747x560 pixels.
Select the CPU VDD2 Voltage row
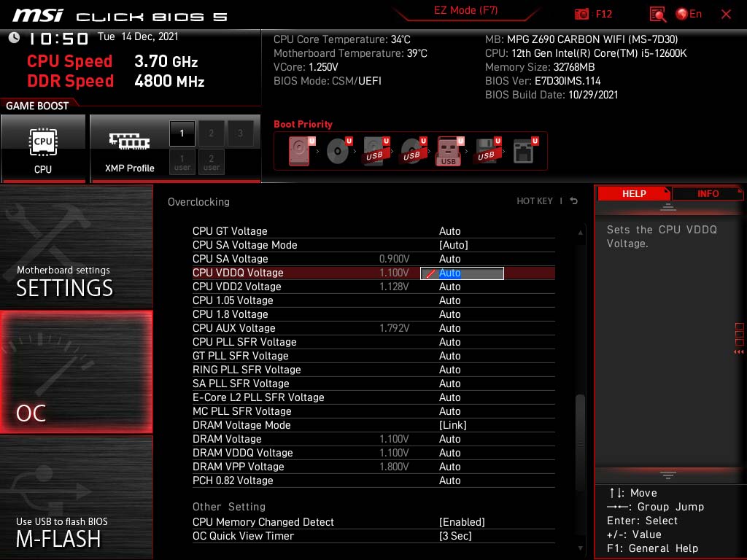[373, 286]
